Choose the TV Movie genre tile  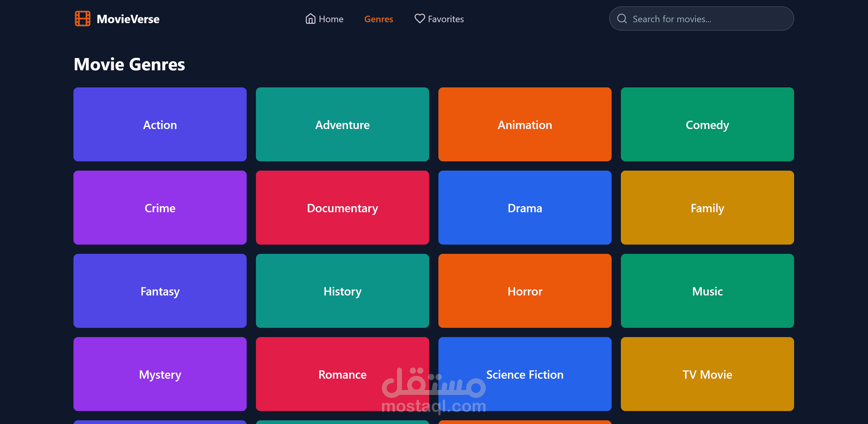(707, 374)
